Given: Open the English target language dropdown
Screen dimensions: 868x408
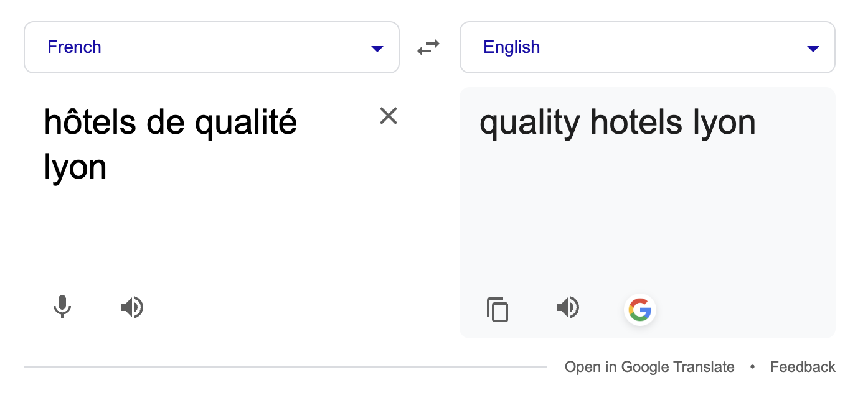Looking at the screenshot, I should 648,47.
